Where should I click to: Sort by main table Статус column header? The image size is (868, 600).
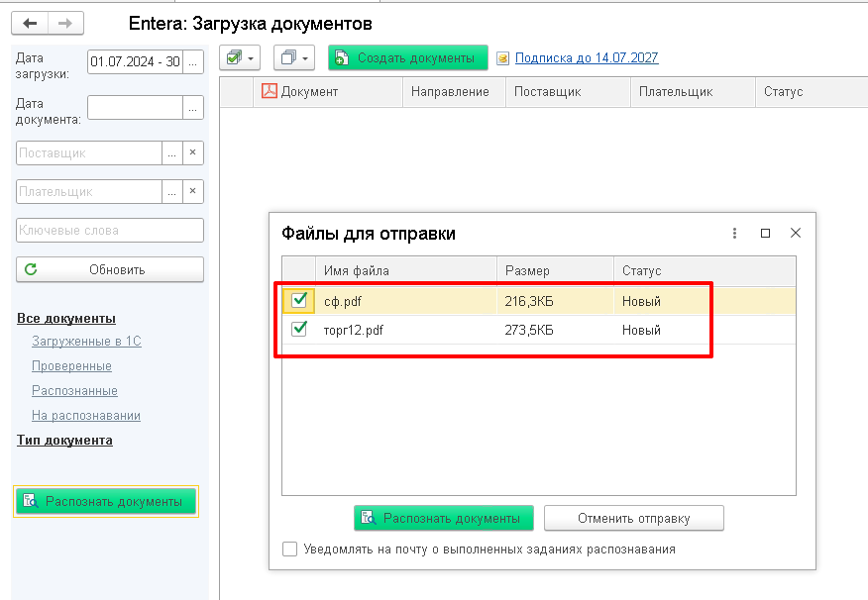[812, 92]
